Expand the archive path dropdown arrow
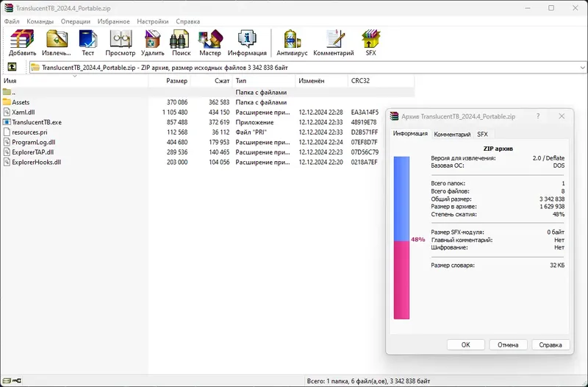The image size is (588, 387). click(582, 68)
